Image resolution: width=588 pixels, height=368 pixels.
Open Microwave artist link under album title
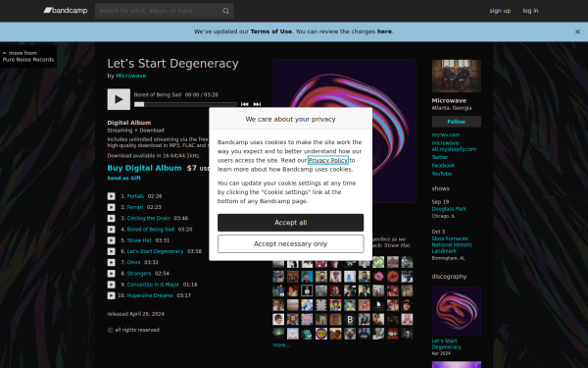[131, 76]
